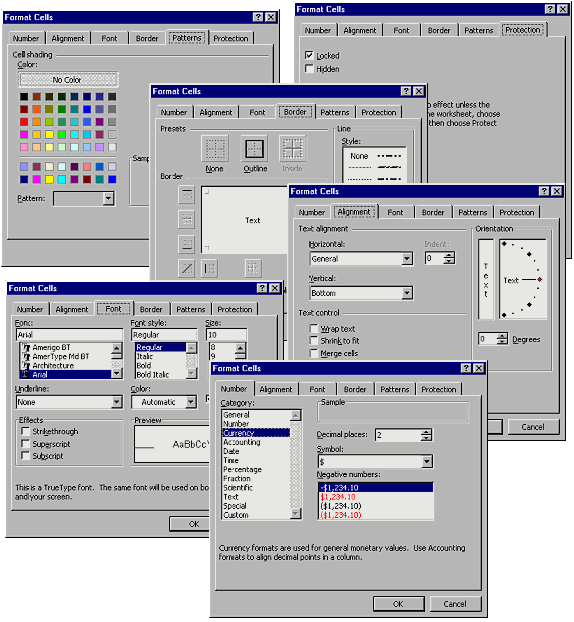The width and height of the screenshot is (574, 622).
Task: Open the Pattern dropdown in the Patterns dialog
Action: 108,198
